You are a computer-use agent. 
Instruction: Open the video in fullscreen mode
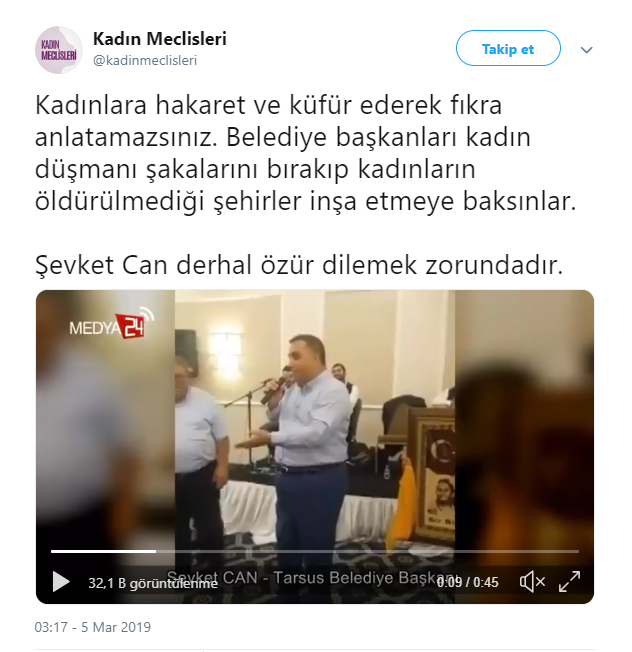[569, 581]
